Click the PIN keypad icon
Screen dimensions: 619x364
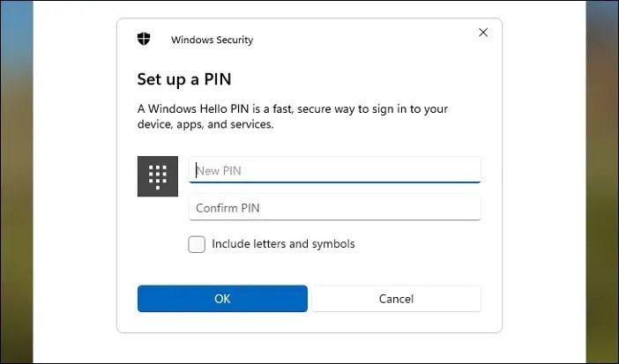(x=158, y=176)
